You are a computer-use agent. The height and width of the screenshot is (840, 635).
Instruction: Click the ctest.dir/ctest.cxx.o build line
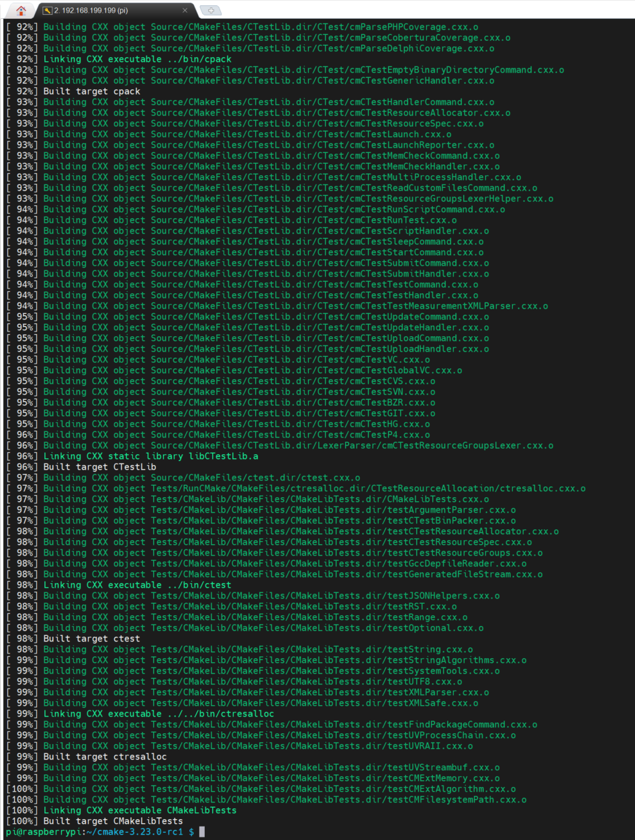tap(201, 478)
